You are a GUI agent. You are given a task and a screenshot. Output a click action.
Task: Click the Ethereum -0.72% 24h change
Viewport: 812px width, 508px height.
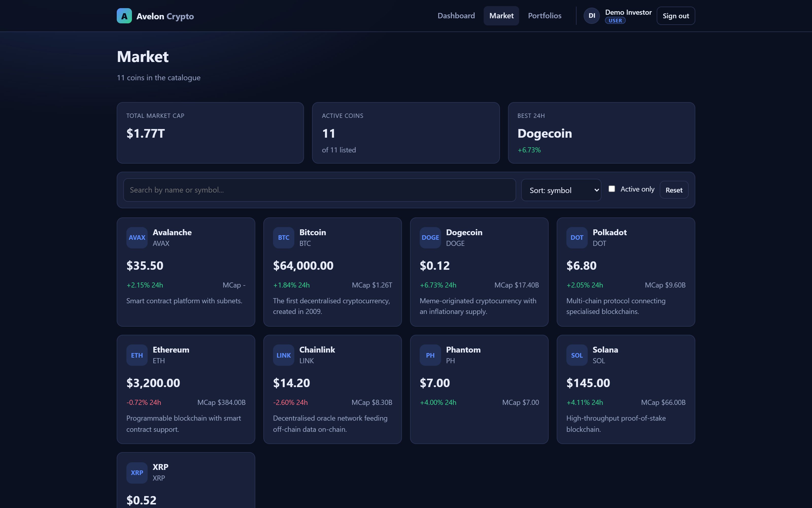tap(144, 403)
